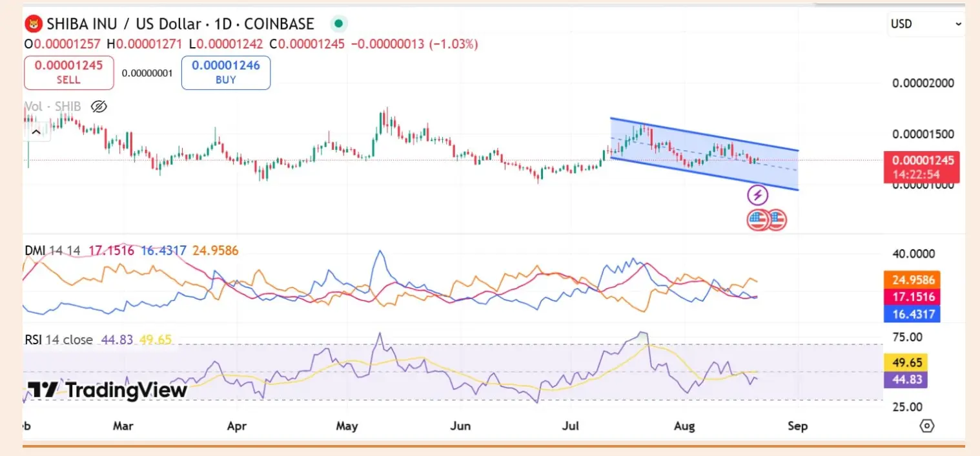
Task: Click the SELL button at 0.00001245
Action: click(69, 72)
